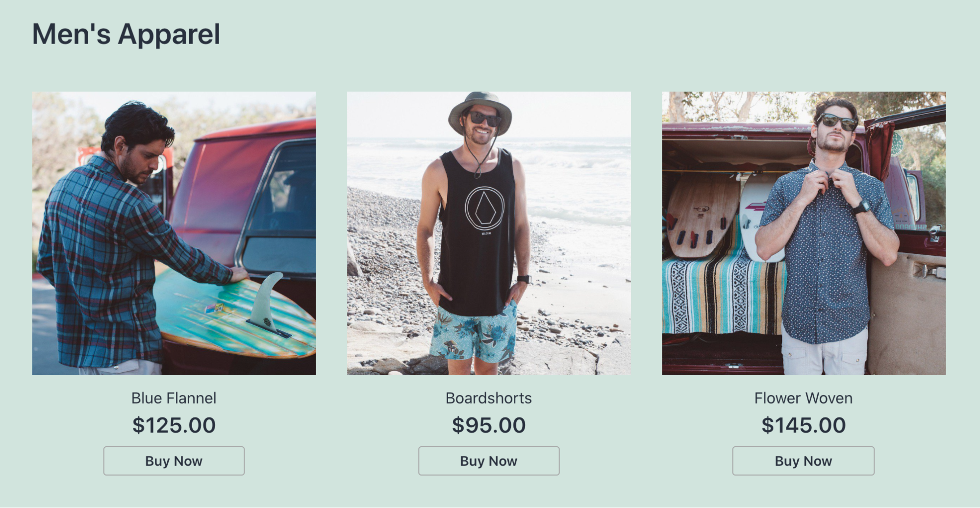
Task: Open the Blue Flannel product photo
Action: (174, 233)
